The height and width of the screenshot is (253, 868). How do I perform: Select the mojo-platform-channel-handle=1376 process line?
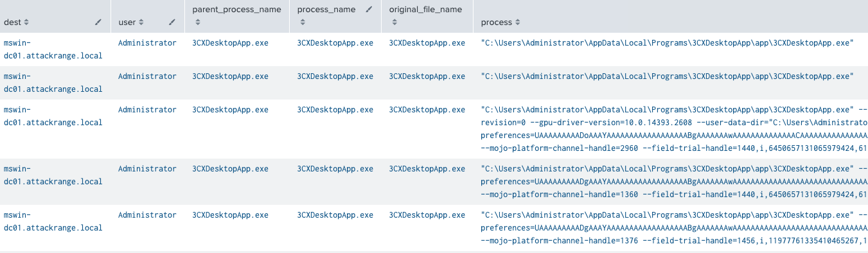[675, 241]
